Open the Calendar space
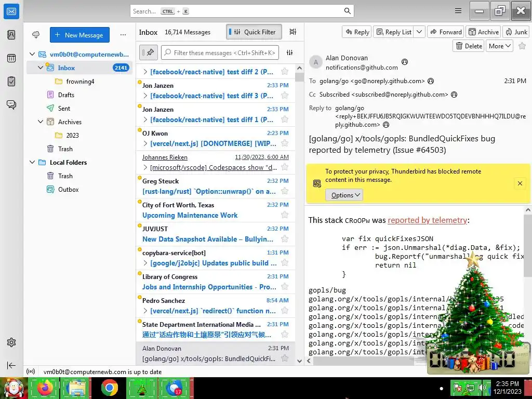 (11, 58)
